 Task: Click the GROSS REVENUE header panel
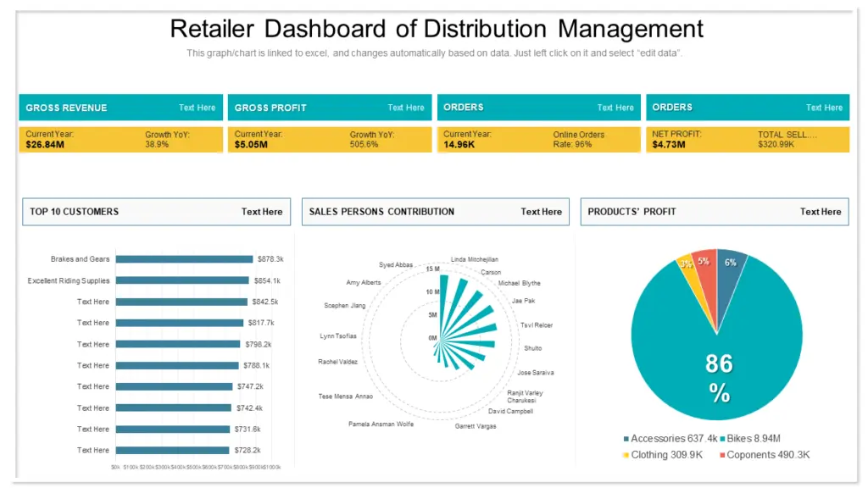[x=68, y=108]
